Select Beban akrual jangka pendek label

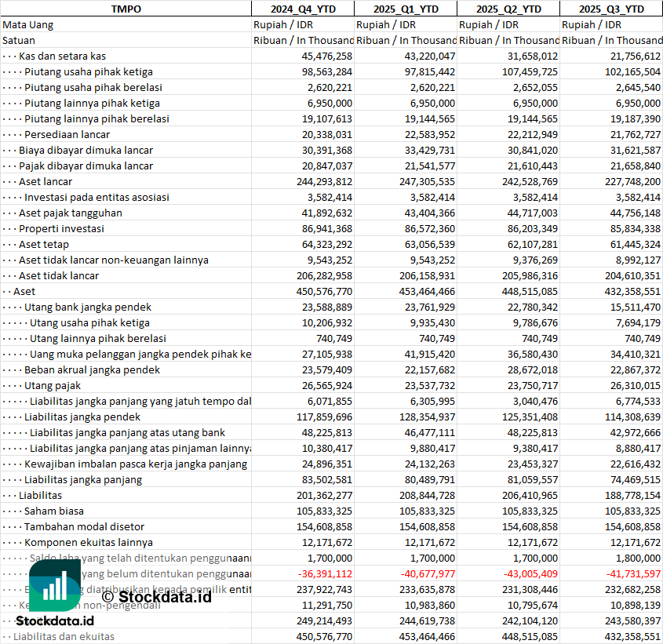[x=92, y=370]
